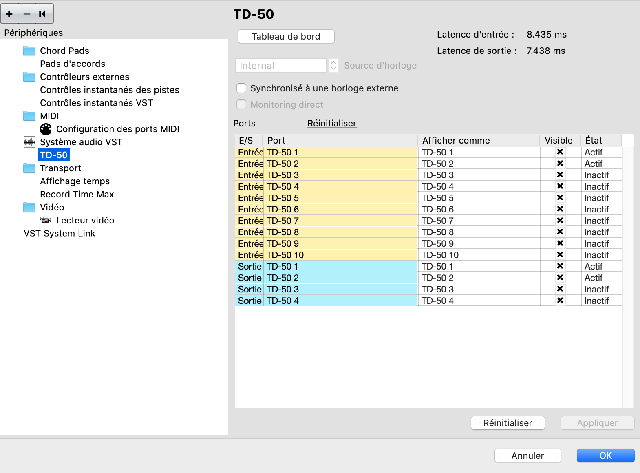
Task: Click the Visible column header
Action: coord(560,140)
